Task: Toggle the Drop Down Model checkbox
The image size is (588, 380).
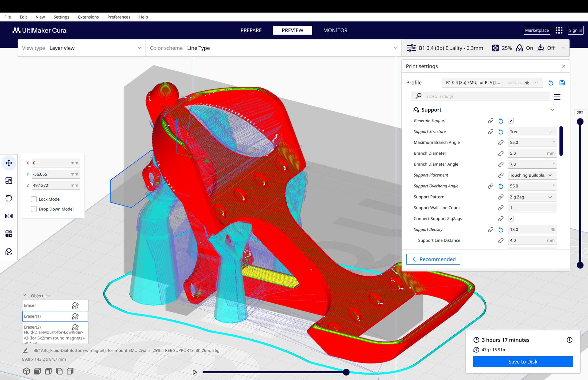Action: pyautogui.click(x=34, y=209)
